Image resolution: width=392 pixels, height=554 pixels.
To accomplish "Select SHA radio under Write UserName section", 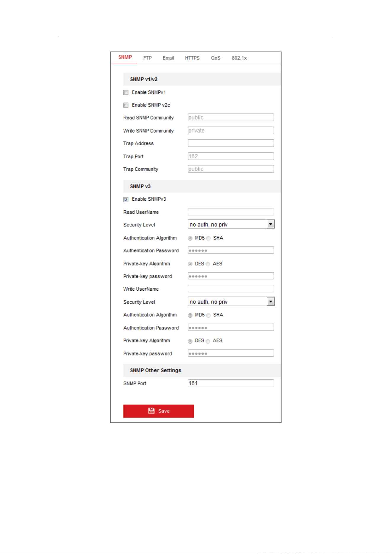I will click(208, 315).
